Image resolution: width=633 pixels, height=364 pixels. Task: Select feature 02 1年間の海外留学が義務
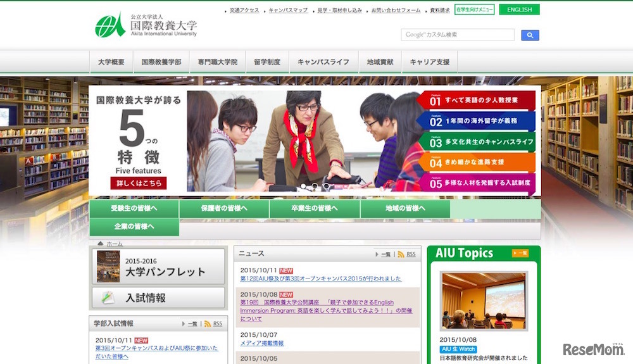pyautogui.click(x=477, y=121)
